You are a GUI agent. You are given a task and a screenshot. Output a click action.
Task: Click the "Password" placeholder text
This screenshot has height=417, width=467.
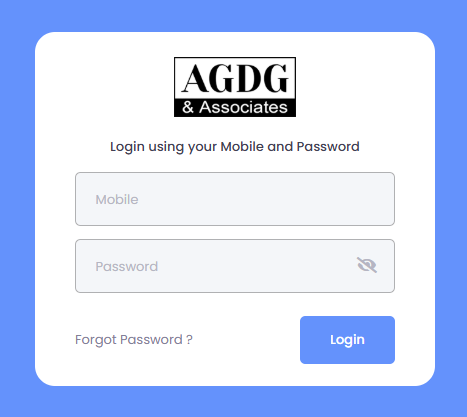coord(127,266)
